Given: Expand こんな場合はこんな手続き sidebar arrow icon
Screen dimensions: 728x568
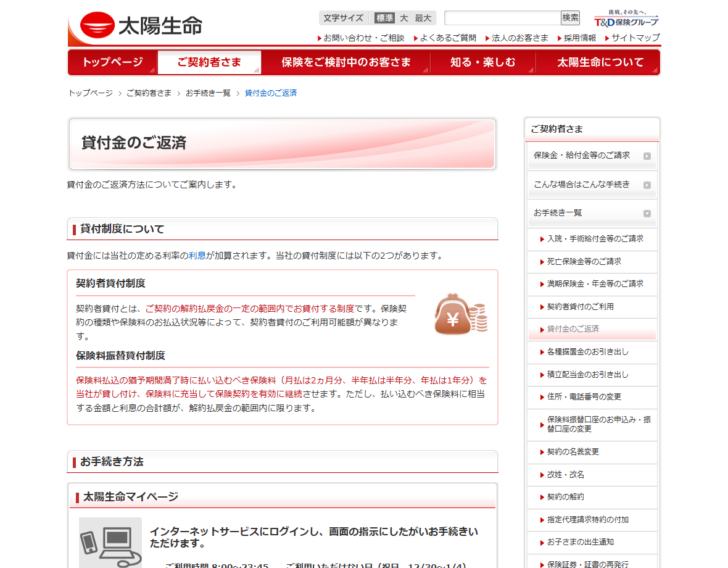Looking at the screenshot, I should 647,185.
